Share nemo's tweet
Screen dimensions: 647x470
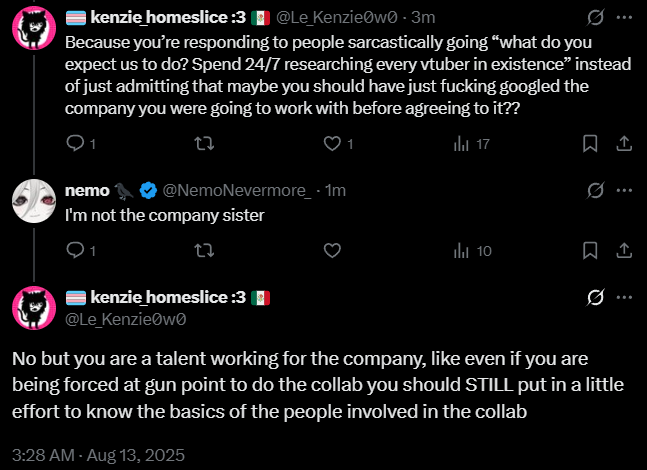[x=623, y=251]
